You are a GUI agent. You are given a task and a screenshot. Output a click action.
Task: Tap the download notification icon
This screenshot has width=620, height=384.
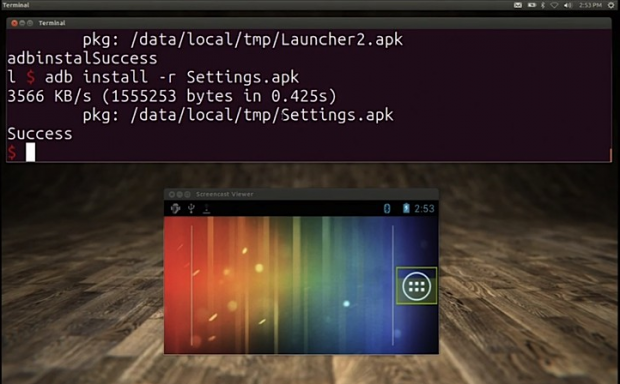pyautogui.click(x=206, y=208)
